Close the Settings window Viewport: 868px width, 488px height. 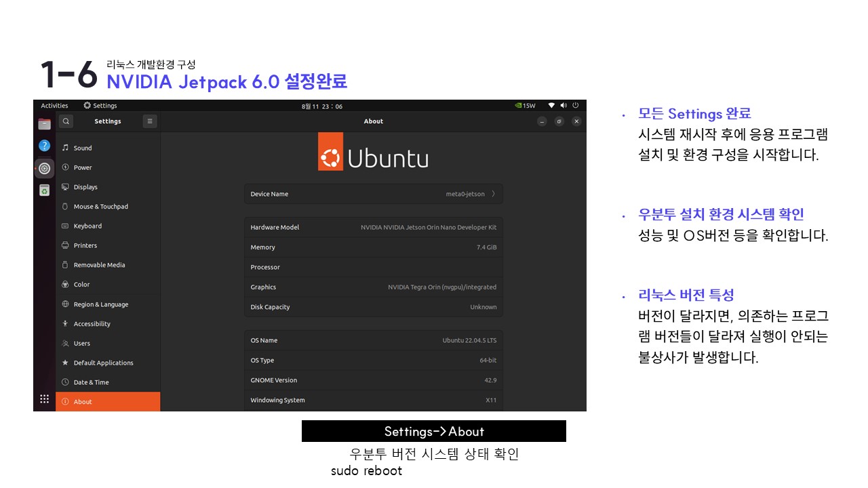[576, 121]
